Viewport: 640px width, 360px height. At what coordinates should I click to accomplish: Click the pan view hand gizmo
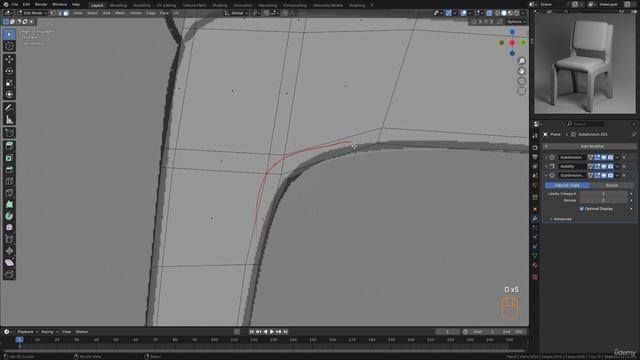click(x=522, y=71)
